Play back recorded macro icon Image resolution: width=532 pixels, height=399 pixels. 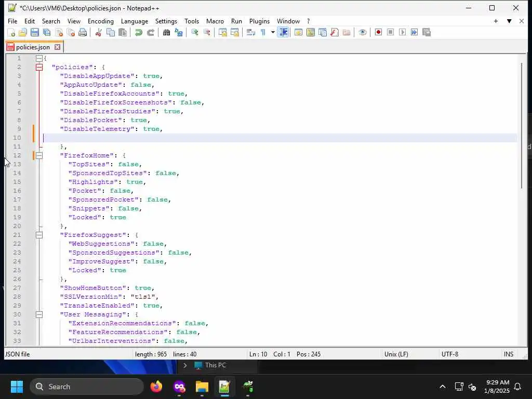coord(403,32)
